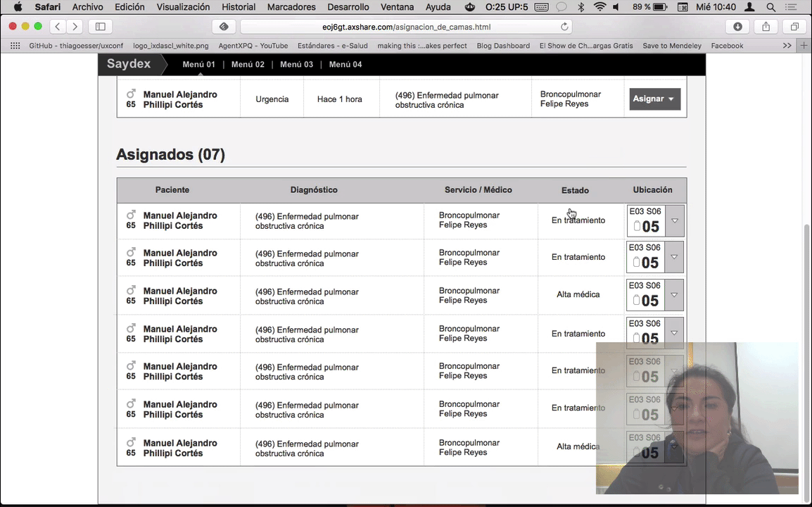Open the Historial menu in menu bar
Image resolution: width=812 pixels, height=507 pixels.
tap(239, 7)
